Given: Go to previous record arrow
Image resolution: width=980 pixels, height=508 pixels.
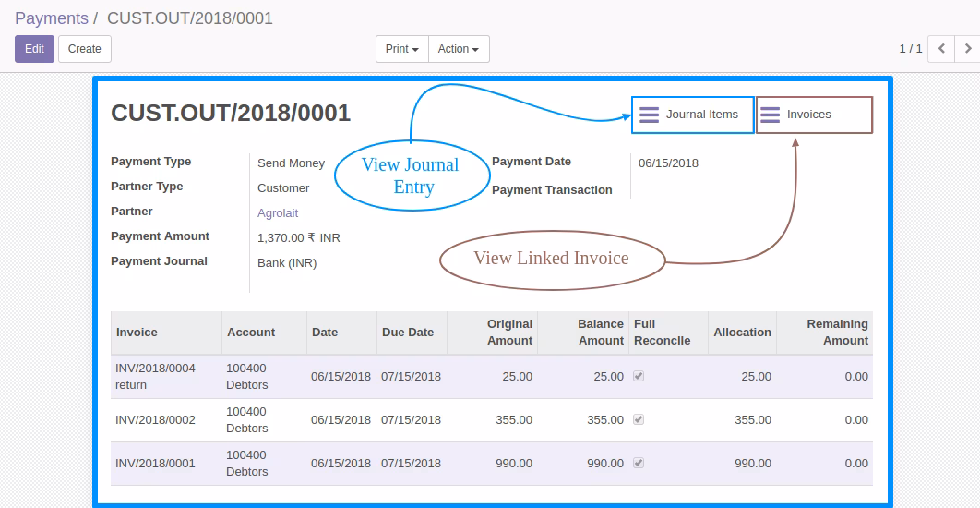Looking at the screenshot, I should (x=941, y=49).
